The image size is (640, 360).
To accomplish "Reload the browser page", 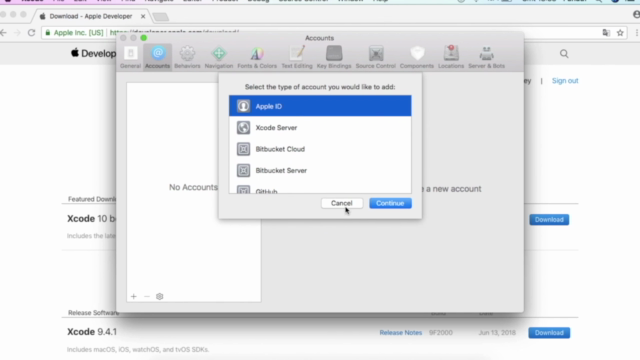I will click(31, 33).
